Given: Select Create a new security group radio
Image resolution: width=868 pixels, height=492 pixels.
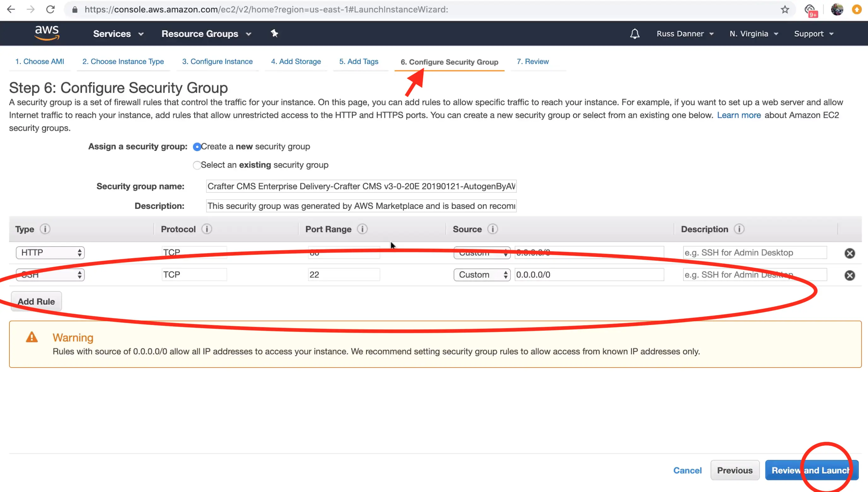Looking at the screenshot, I should click(197, 147).
